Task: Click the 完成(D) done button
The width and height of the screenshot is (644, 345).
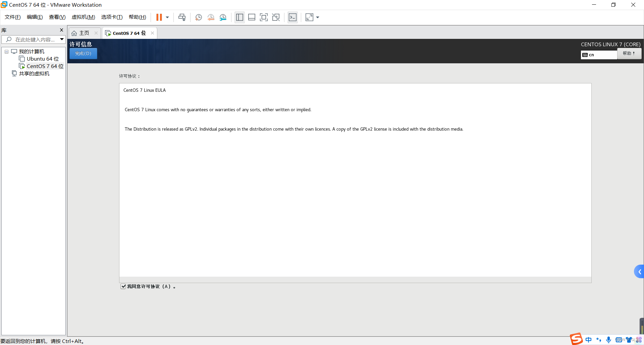Action: [x=83, y=54]
